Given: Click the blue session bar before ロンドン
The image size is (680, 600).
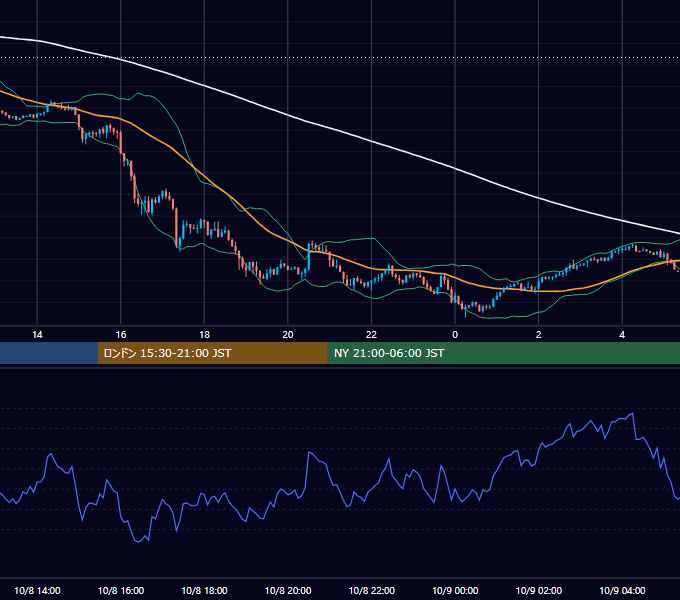Looking at the screenshot, I should point(49,353).
